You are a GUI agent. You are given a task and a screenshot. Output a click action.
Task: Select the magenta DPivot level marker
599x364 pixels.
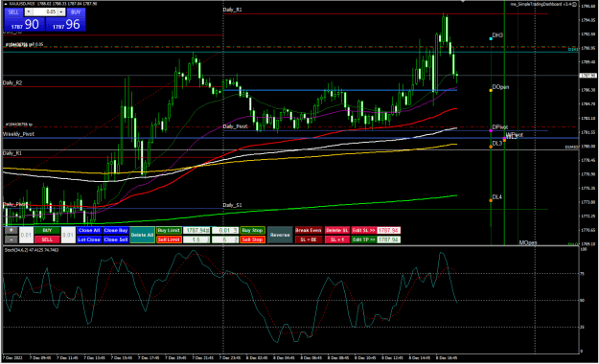point(491,130)
